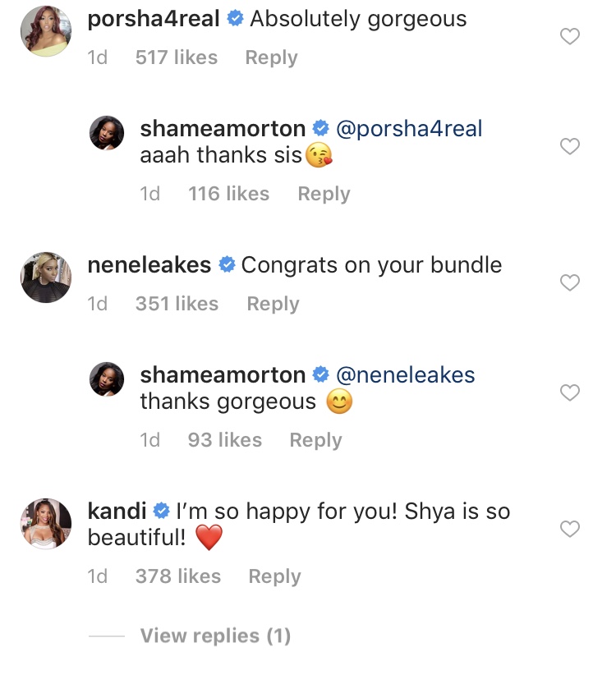This screenshot has width=616, height=679.
Task: Tap the heart next to shameamorton's reply to porsha4real
Action: pos(570,147)
